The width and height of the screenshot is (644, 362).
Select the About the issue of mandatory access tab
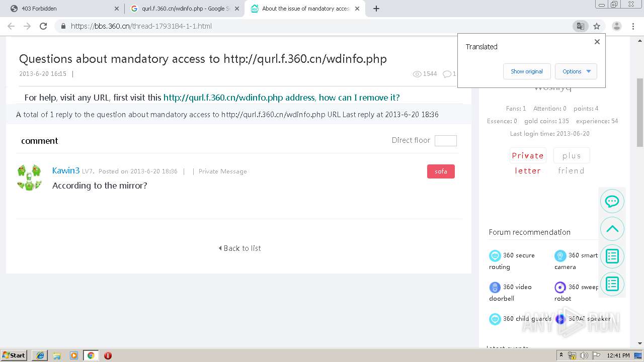coord(304,9)
